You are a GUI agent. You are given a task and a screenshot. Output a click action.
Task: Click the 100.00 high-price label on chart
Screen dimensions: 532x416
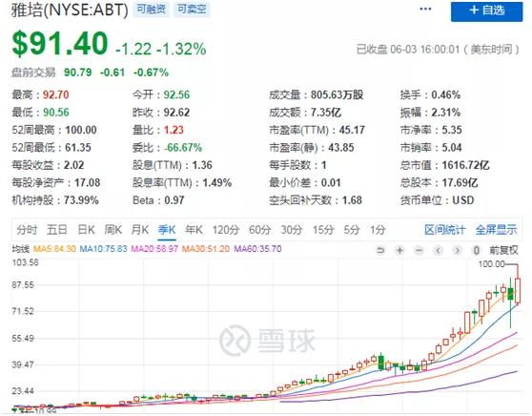click(491, 264)
